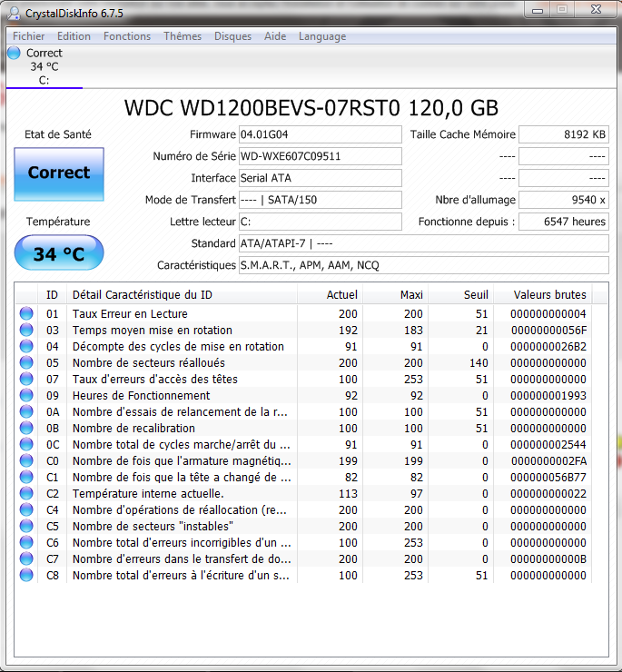Click the status orb for attribute C7

(x=26, y=558)
